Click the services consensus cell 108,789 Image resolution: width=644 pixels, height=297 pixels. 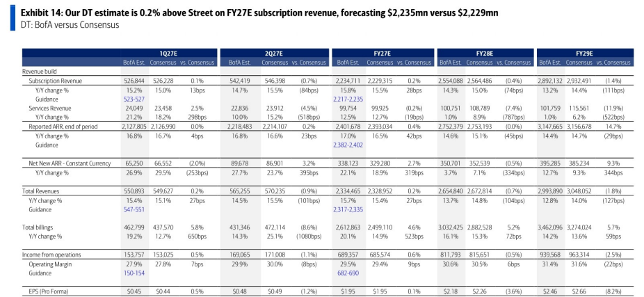tap(480, 108)
